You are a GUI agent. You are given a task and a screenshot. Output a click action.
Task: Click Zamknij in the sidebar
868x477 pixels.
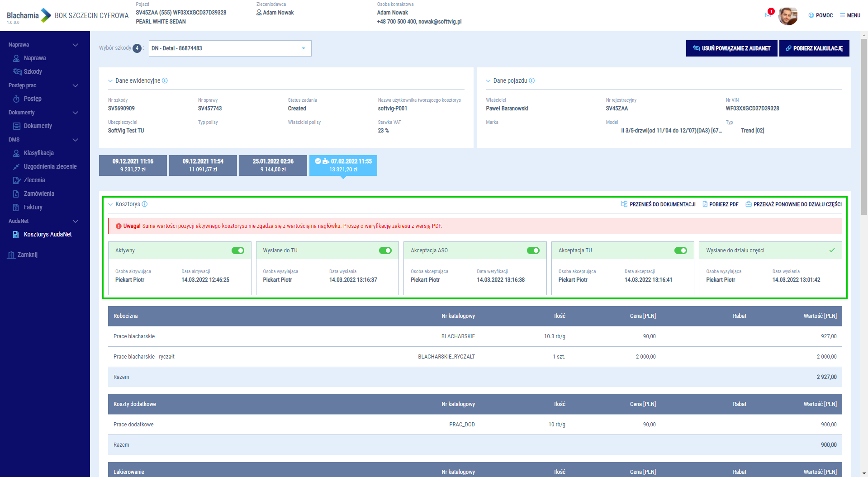(x=27, y=255)
